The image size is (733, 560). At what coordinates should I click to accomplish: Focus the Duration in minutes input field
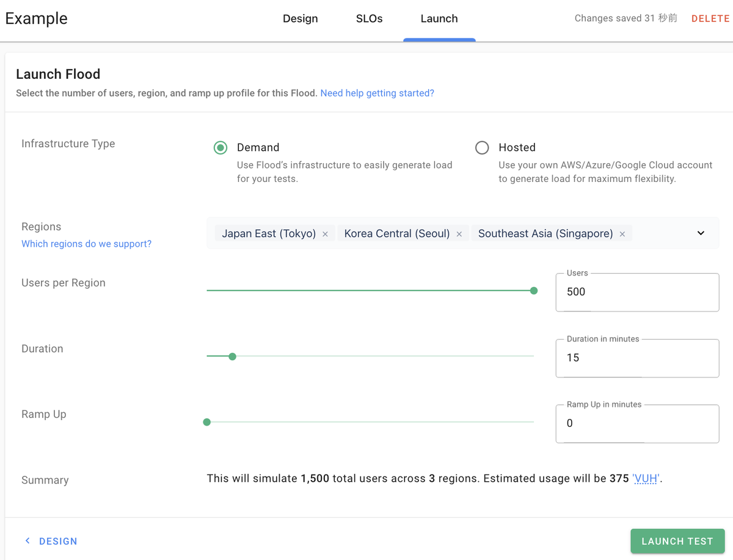click(x=637, y=358)
